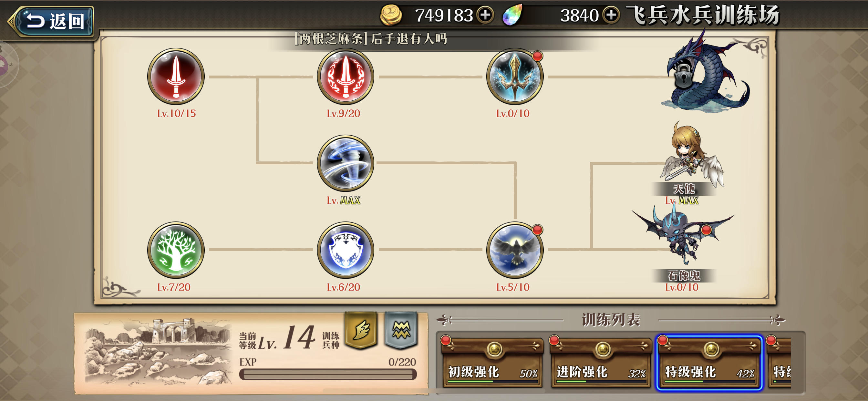This screenshot has width=868, height=401.
Task: Open the partially hidden fourth training card
Action: point(779,362)
